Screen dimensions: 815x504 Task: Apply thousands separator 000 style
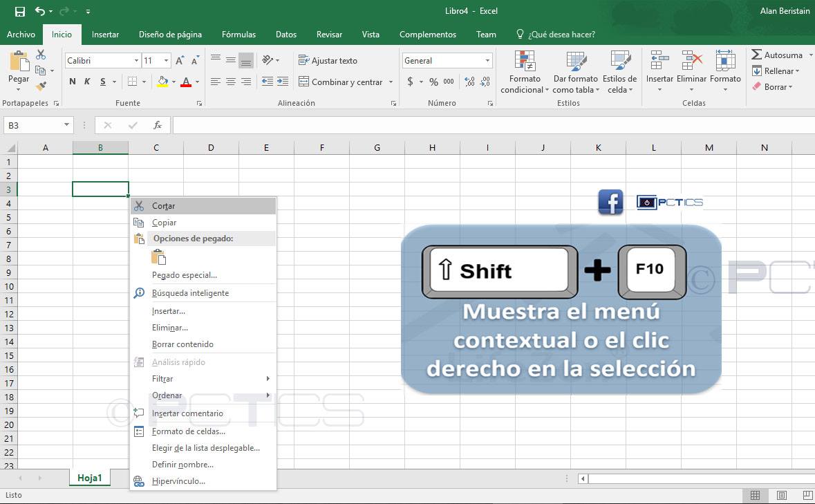point(449,82)
